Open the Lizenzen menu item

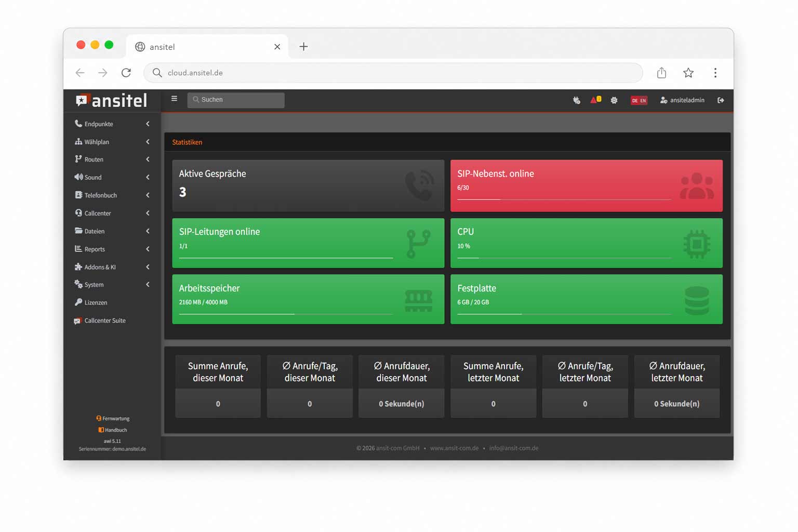pos(112,302)
